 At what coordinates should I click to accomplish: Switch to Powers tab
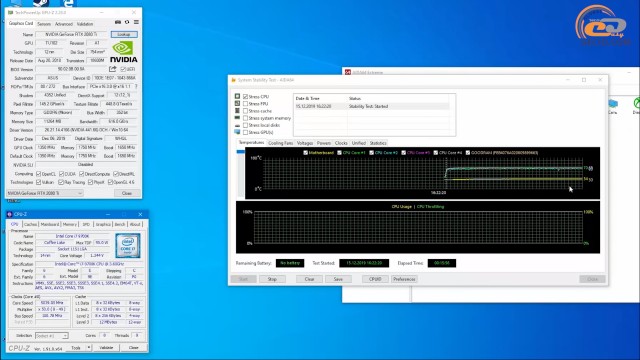click(x=324, y=143)
